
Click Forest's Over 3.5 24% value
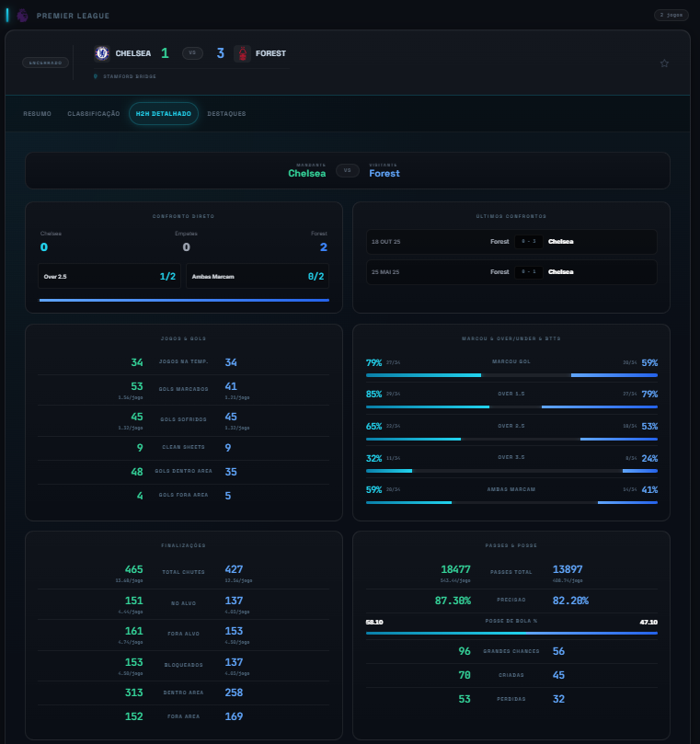649,459
